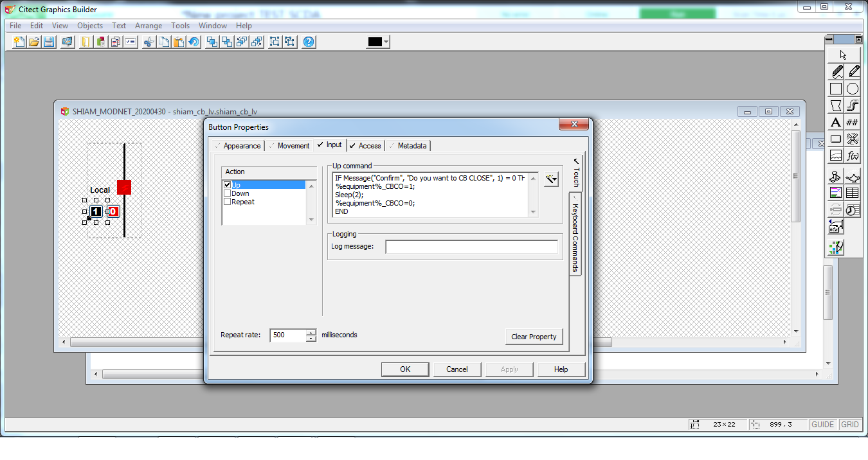
Task: Select the Rectangle drawing tool
Action: [x=835, y=88]
